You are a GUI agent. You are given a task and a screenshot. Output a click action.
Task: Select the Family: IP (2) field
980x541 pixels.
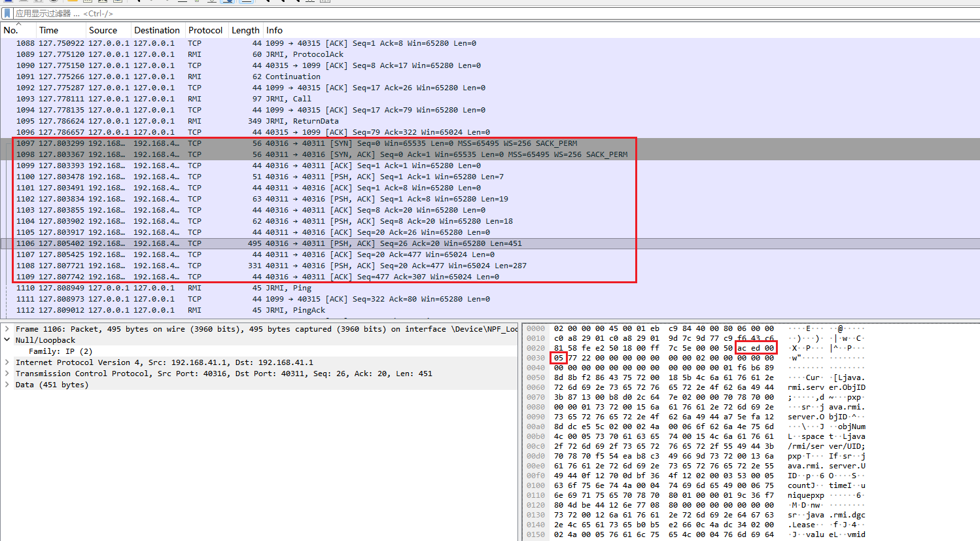click(60, 351)
